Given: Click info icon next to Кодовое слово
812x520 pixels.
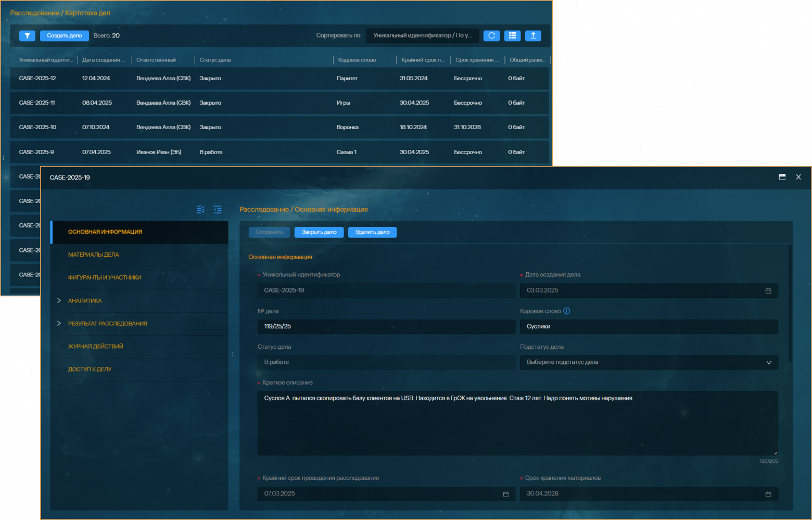Looking at the screenshot, I should pos(567,311).
